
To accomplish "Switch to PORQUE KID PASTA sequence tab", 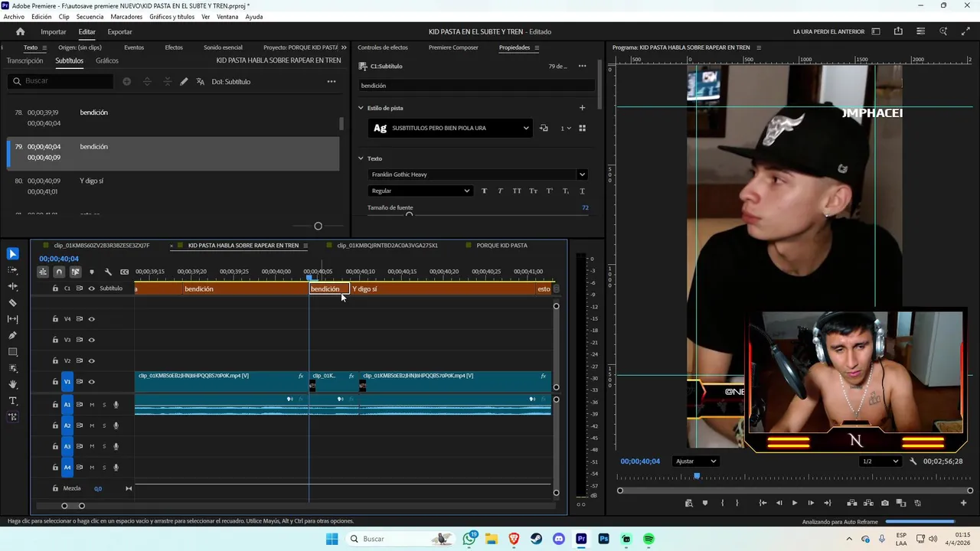I will (x=501, y=246).
